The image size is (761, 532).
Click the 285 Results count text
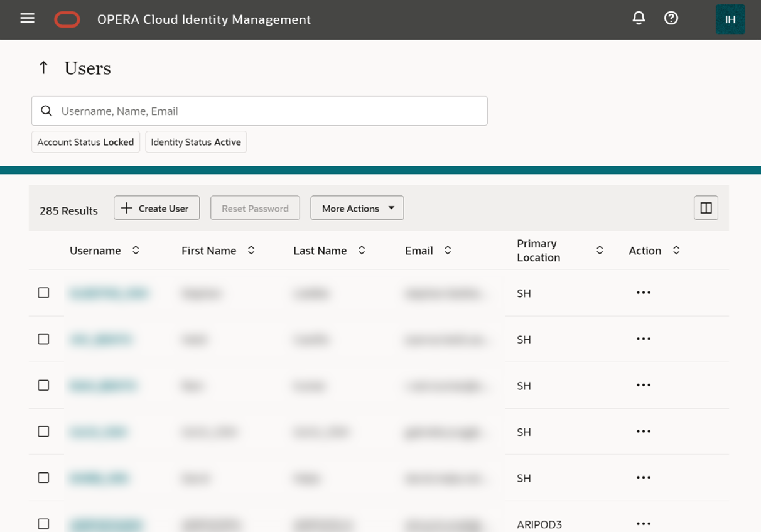point(68,210)
